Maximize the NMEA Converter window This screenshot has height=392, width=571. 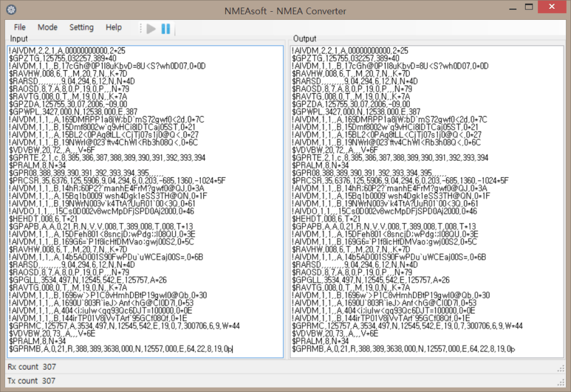point(529,7)
